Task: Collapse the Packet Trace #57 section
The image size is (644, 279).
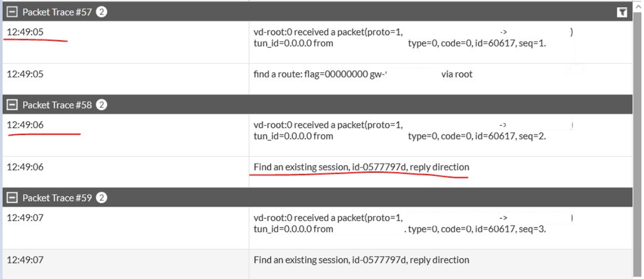Action: pos(11,12)
